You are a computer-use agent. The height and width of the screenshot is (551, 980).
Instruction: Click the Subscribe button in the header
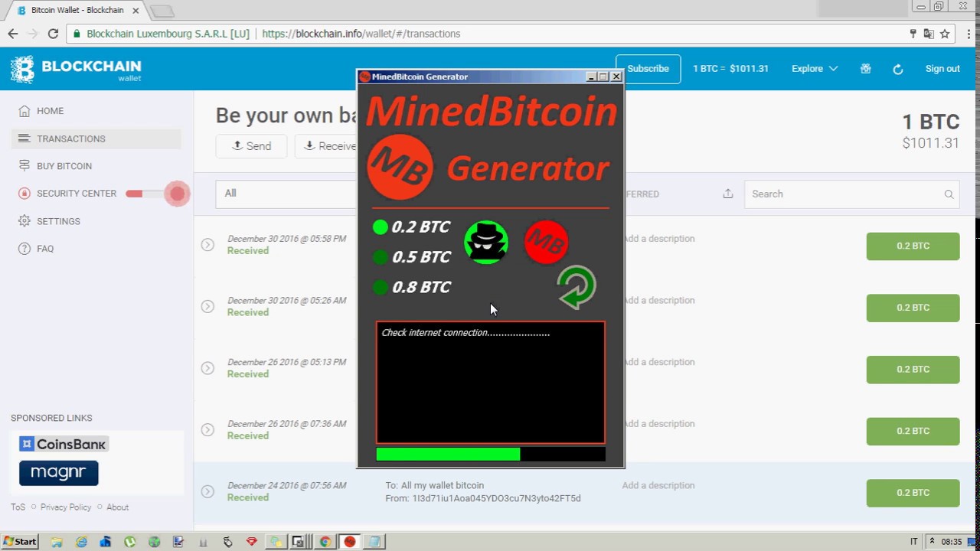(648, 69)
